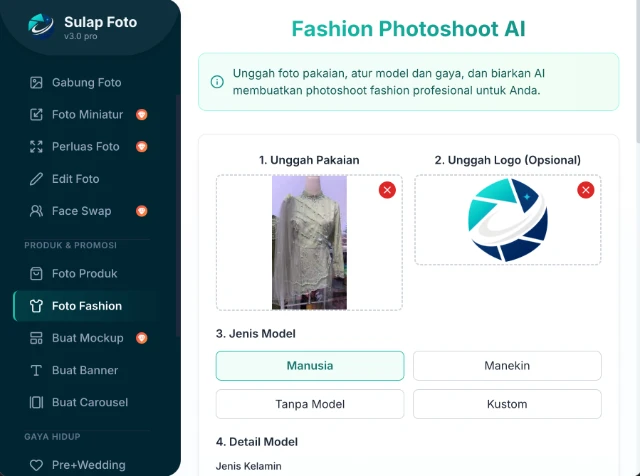Click the uploaded clothing photo thumbnail
The image size is (640, 476).
[309, 242]
